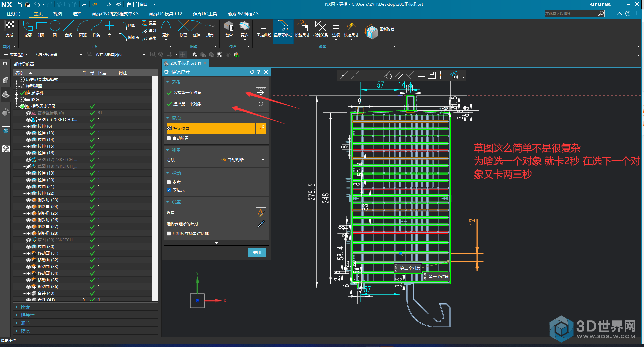Collapse the Origin (原点) section
The height and width of the screenshot is (347, 644).
[168, 118]
